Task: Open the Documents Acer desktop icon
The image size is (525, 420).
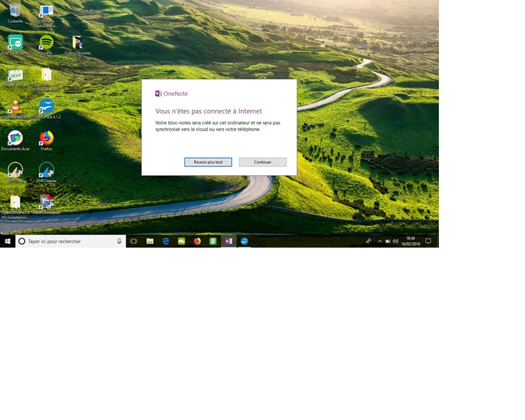Action: point(15,138)
